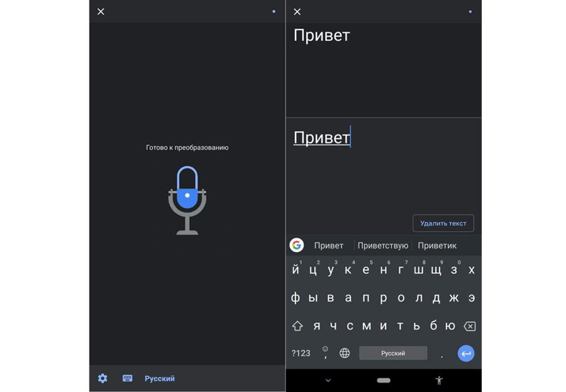
Task: Switch to the ?123 symbols layout
Action: point(301,353)
